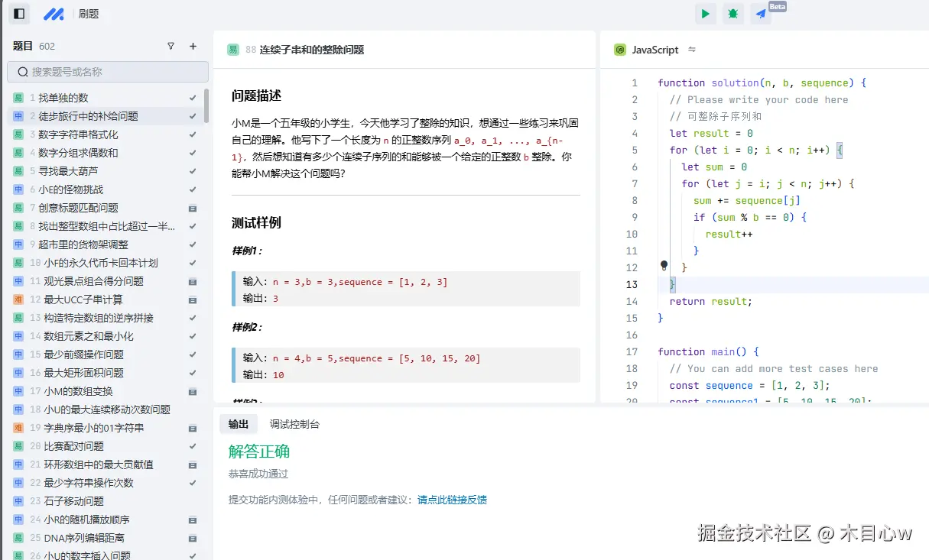Click the lightbulb icon next to line 12

[x=664, y=265]
